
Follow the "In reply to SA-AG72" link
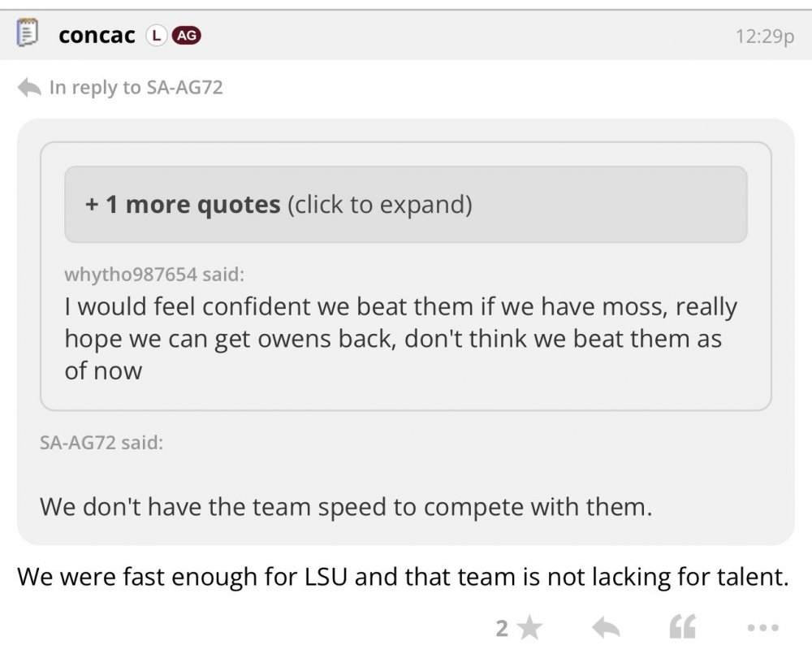[136, 87]
